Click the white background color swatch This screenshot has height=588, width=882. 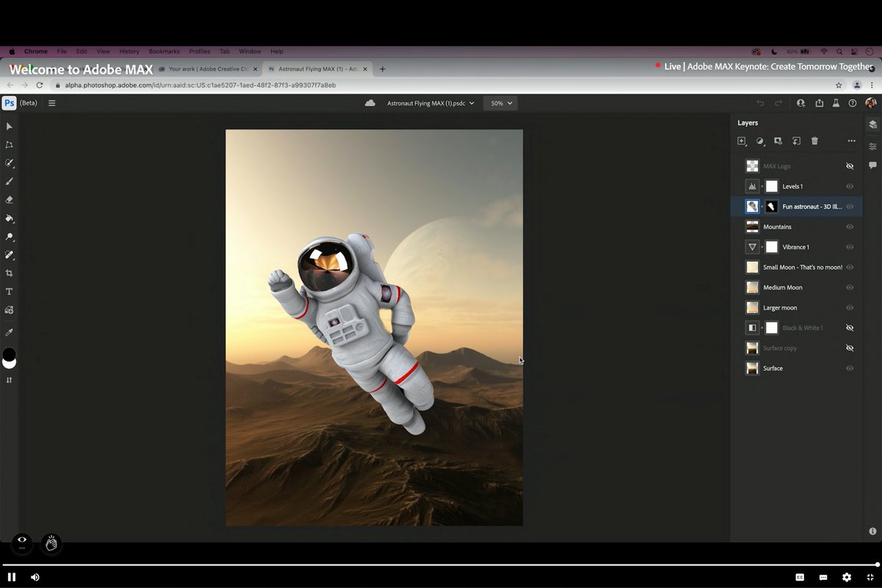[9, 365]
